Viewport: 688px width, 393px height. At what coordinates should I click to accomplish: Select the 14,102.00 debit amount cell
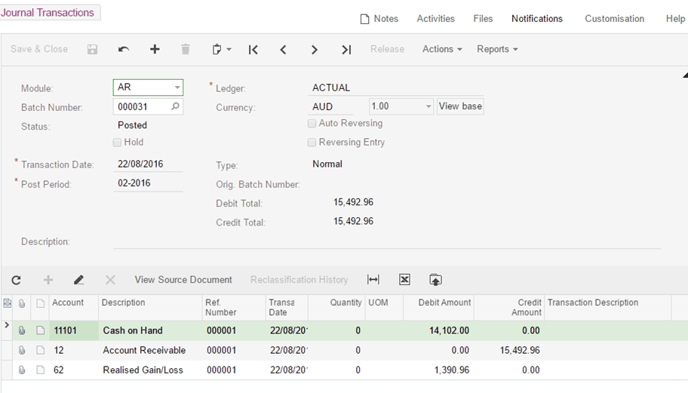tap(438, 330)
